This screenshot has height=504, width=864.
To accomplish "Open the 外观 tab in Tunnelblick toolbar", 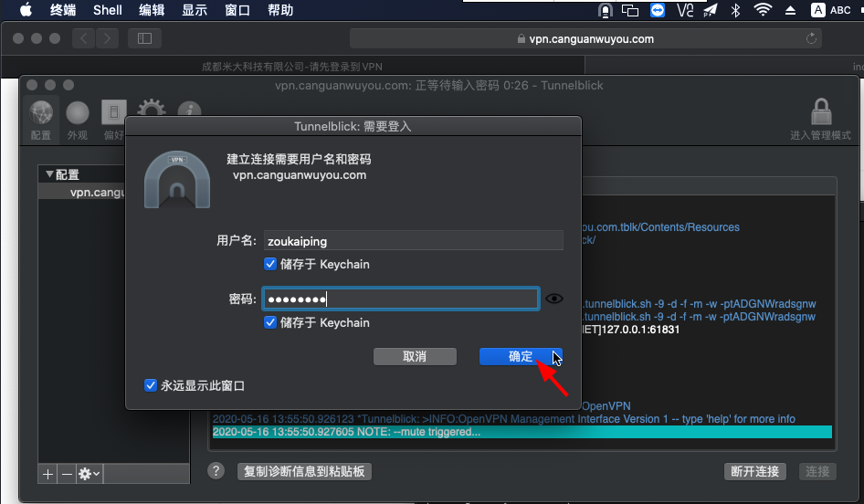I will tap(78, 120).
